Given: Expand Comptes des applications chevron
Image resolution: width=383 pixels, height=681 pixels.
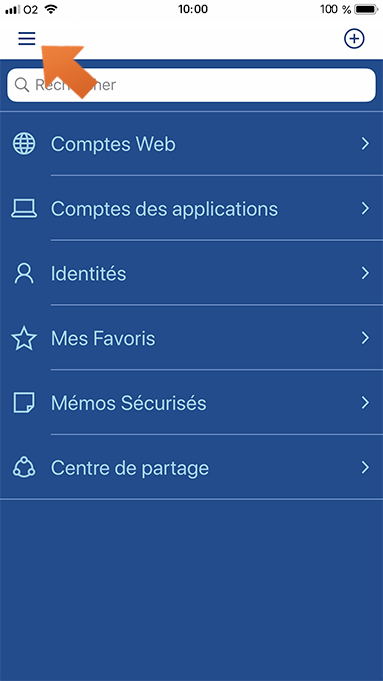Looking at the screenshot, I should (x=365, y=208).
